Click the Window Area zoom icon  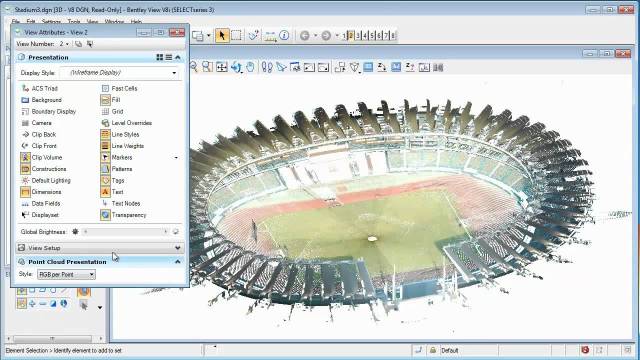click(x=207, y=67)
